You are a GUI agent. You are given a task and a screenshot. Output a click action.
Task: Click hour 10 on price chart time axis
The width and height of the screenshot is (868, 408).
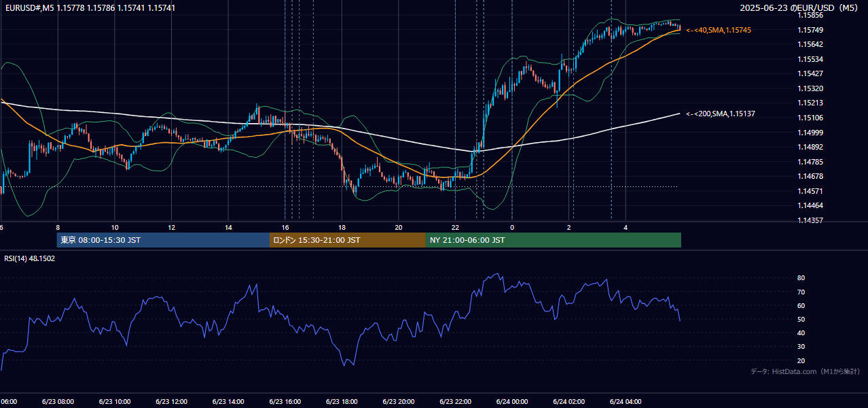(x=115, y=228)
